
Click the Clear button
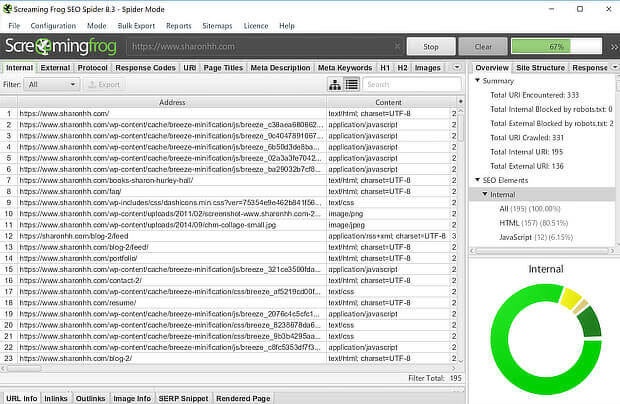point(483,47)
